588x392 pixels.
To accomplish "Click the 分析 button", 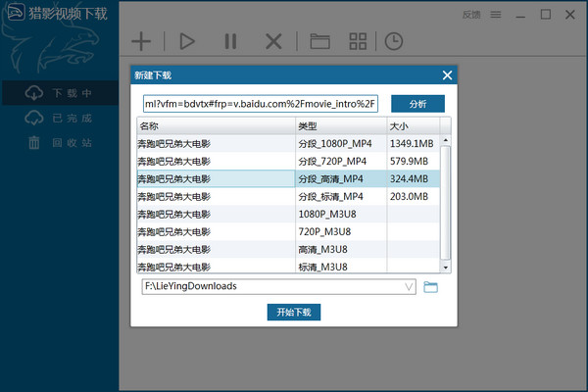I will 417,104.
